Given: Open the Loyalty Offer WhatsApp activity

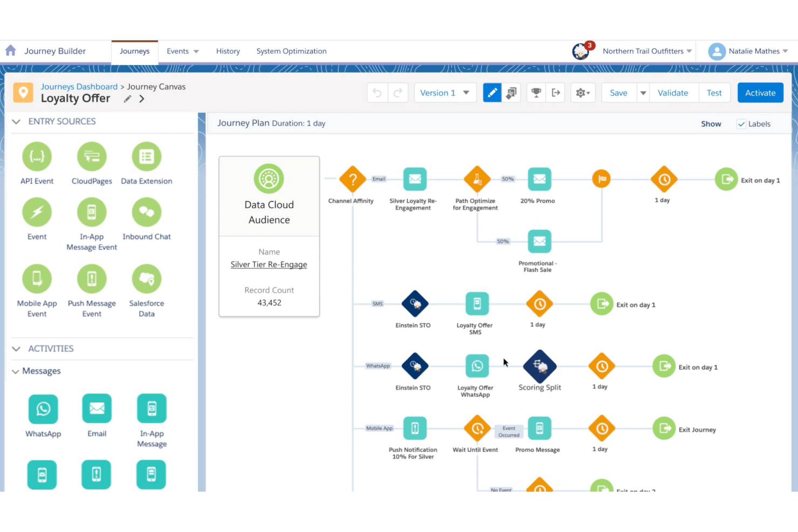Looking at the screenshot, I should pos(477,366).
